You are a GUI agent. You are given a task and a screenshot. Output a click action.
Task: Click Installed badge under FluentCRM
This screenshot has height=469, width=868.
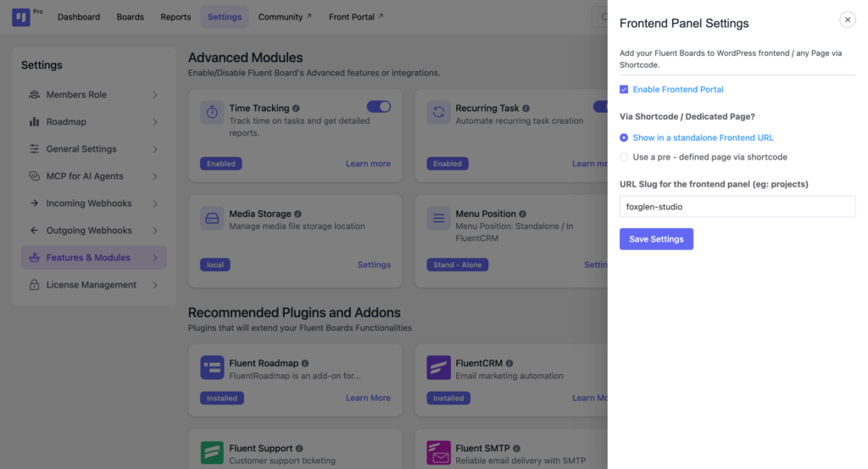pos(448,398)
